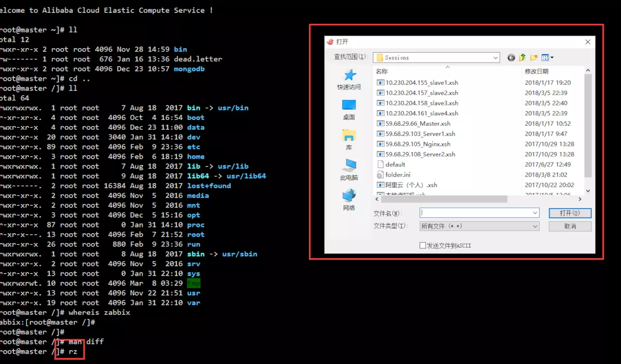Open Network (网络) in places bar

coord(349,200)
